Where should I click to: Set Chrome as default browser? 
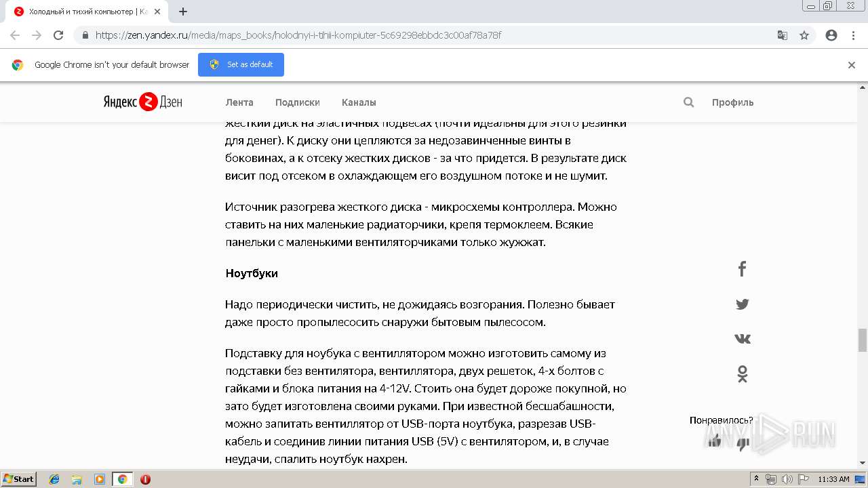click(241, 64)
